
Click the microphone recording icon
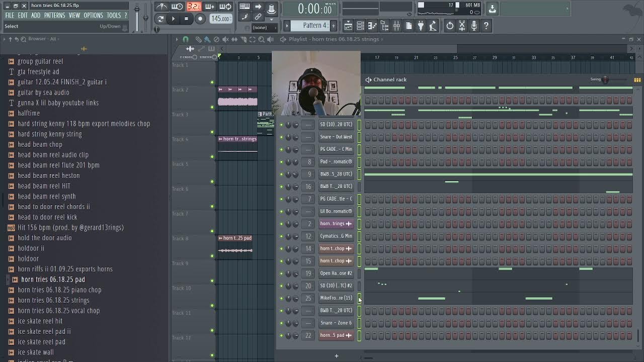pyautogui.click(x=474, y=26)
